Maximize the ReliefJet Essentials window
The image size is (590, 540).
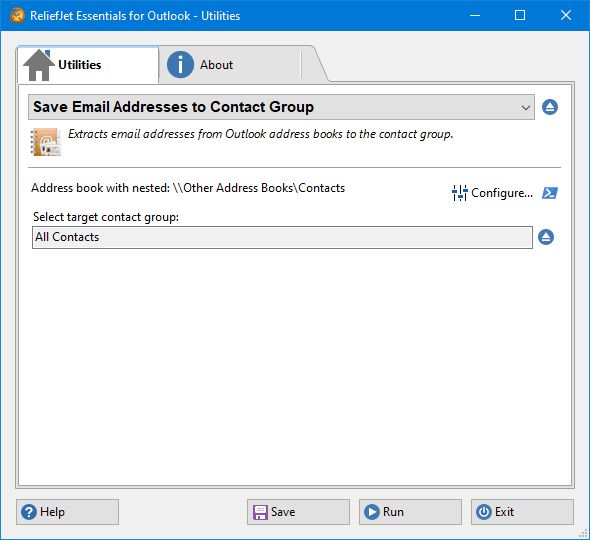520,15
